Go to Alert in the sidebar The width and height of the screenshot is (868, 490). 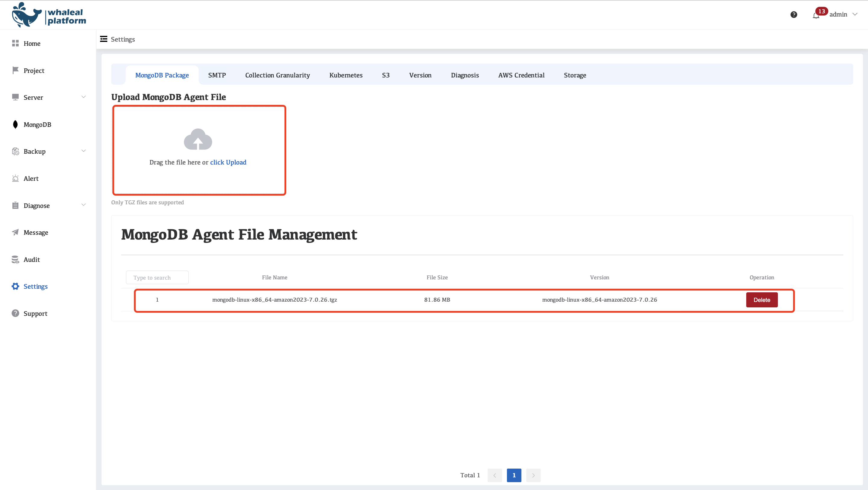tap(31, 179)
